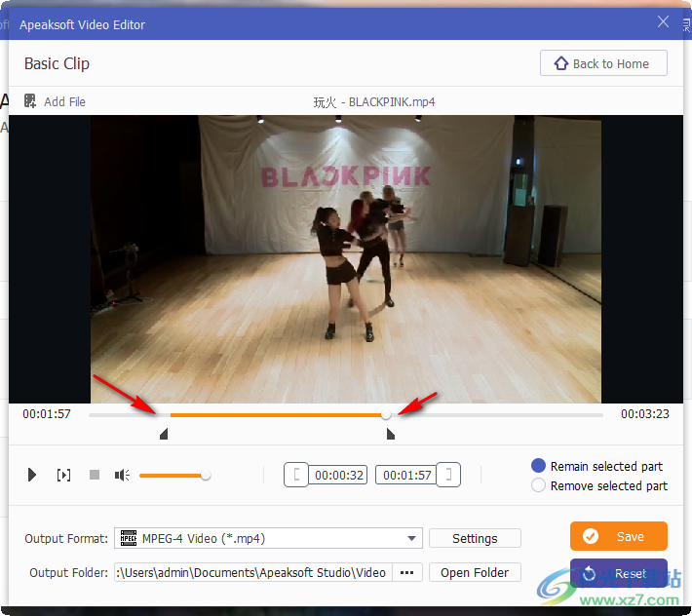Click the current time 00:01:57 label
692x616 pixels.
[47, 414]
